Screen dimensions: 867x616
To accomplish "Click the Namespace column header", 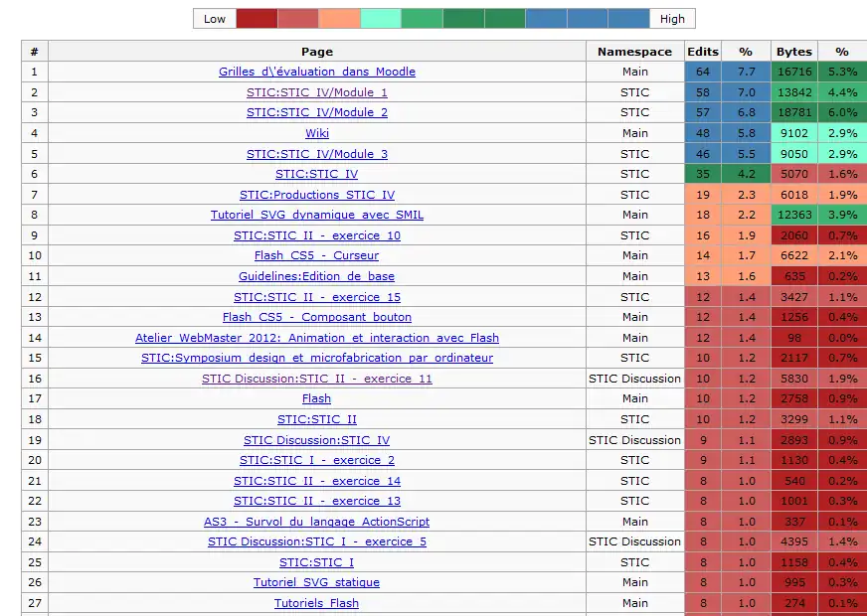I will pos(634,52).
